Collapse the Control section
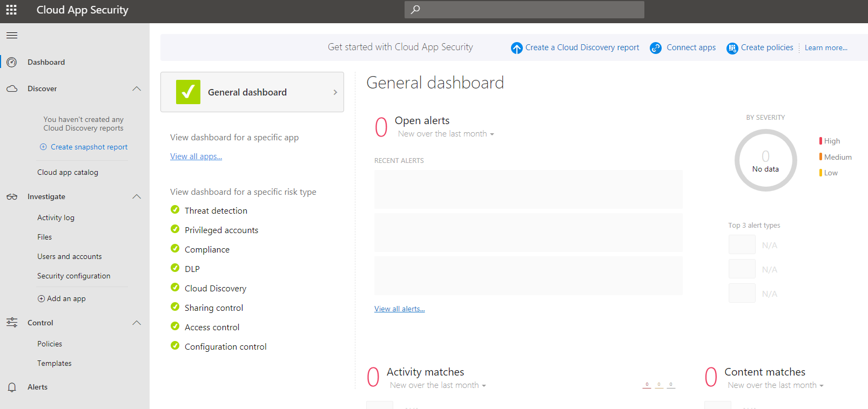Viewport: 868px width, 409px height. point(137,323)
